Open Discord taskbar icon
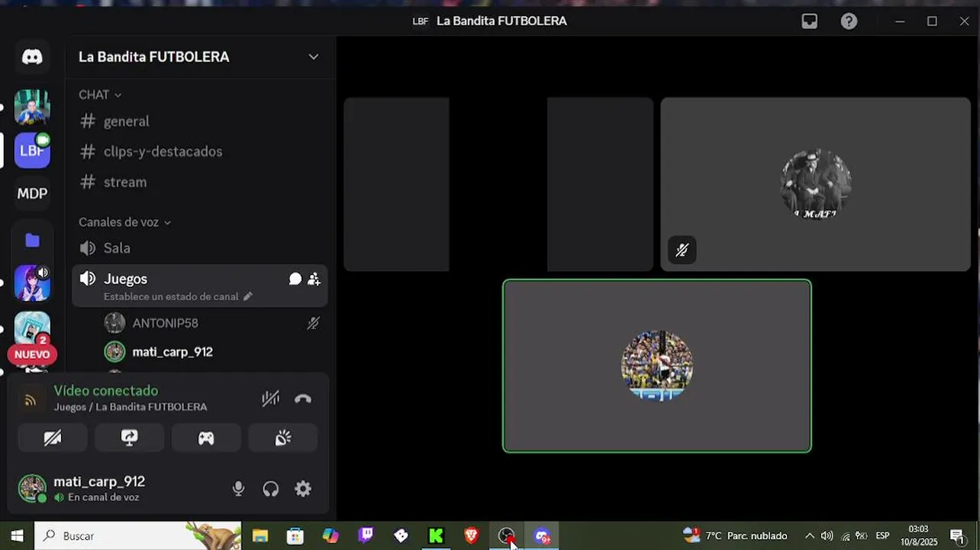The image size is (980, 550). (542, 536)
